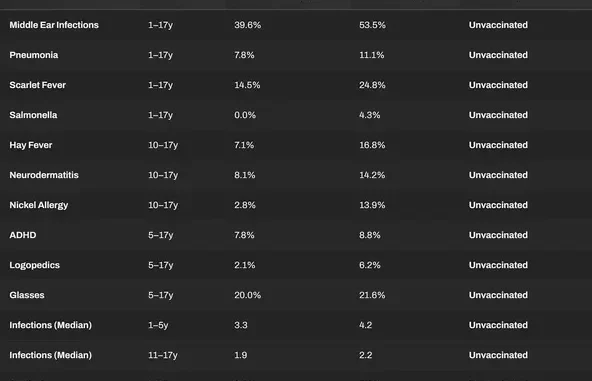Click Unvaccinated in the Salmonella row
This screenshot has height=381, width=592.
click(x=498, y=115)
